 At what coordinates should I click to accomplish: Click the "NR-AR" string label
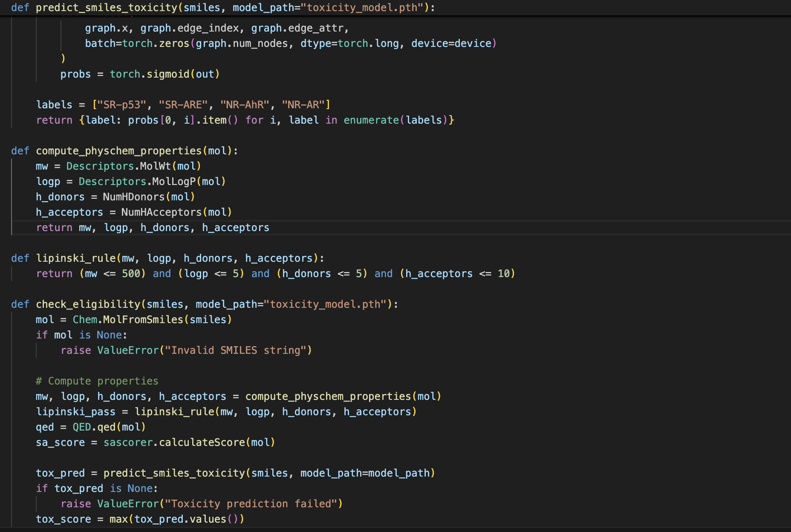(x=303, y=105)
